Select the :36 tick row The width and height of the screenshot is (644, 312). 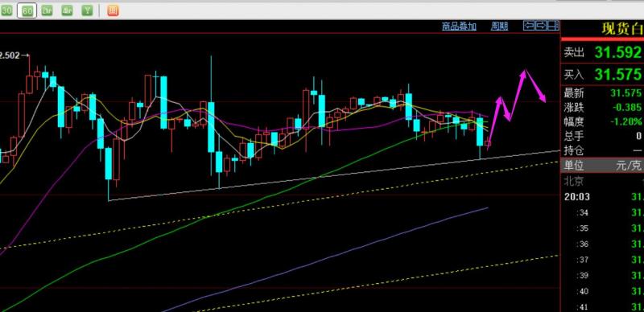(603, 244)
